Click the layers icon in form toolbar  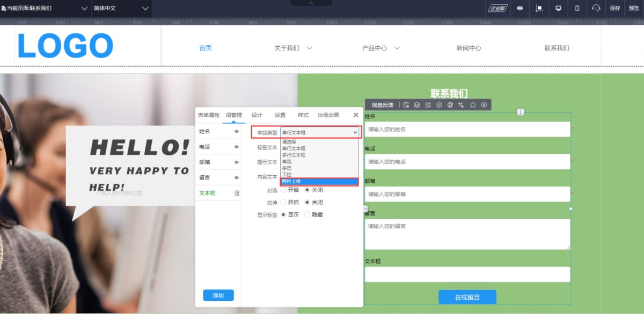click(417, 105)
